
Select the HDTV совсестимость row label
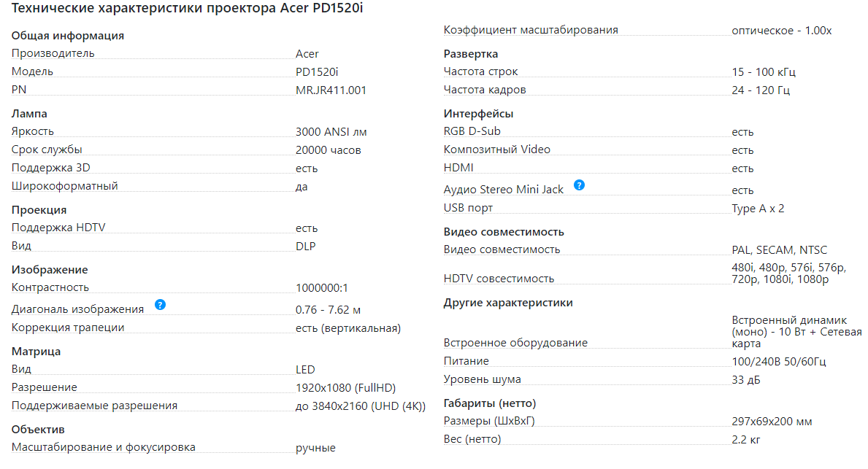(499, 279)
